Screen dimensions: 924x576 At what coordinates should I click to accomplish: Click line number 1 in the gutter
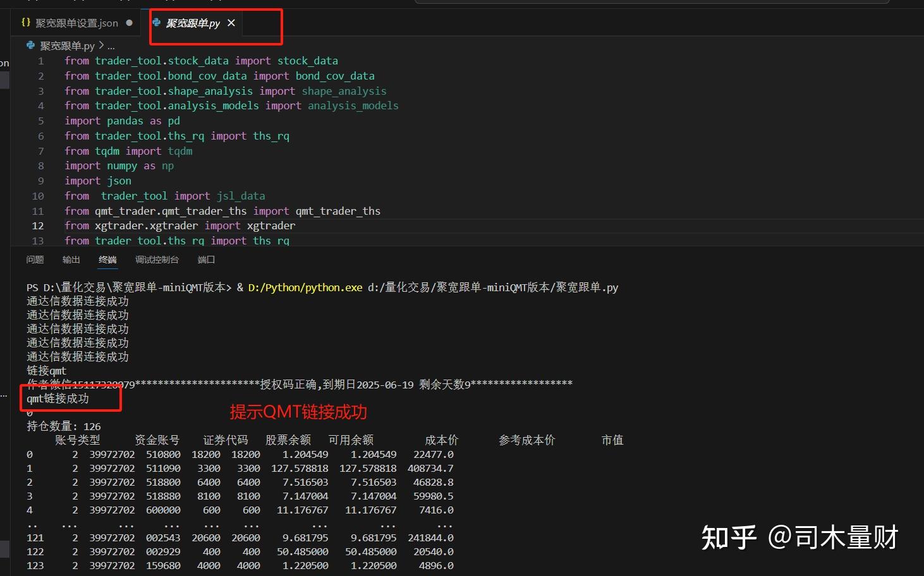click(x=40, y=61)
